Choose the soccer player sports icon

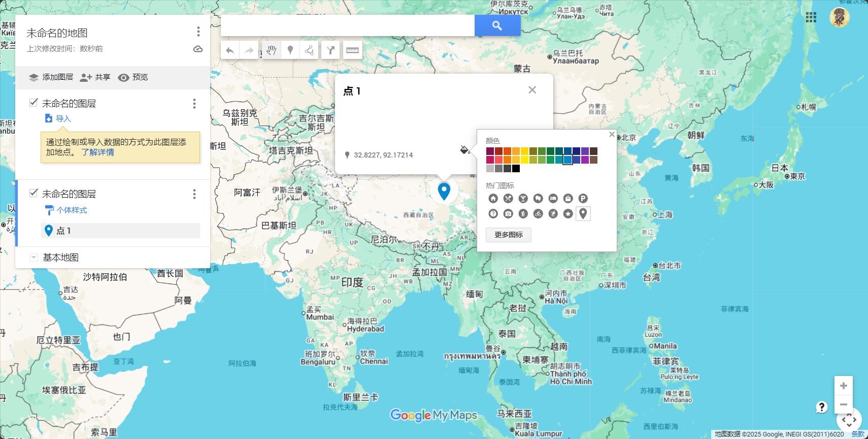tap(553, 213)
